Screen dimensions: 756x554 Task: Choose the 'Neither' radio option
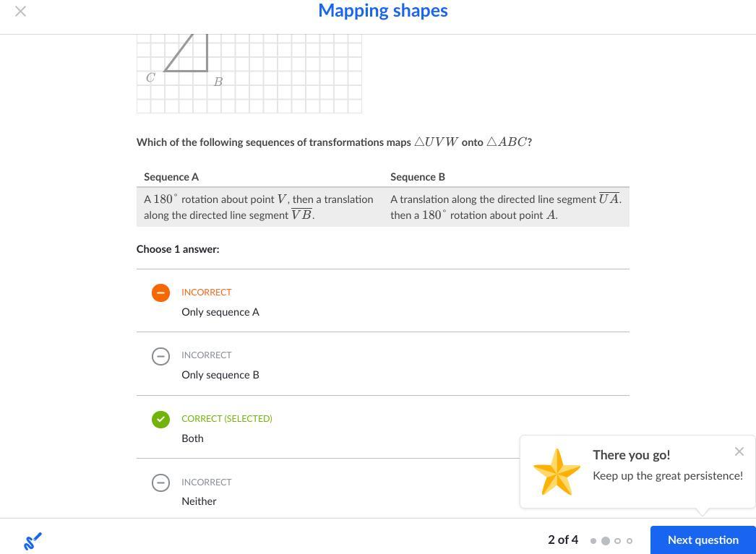coord(160,482)
